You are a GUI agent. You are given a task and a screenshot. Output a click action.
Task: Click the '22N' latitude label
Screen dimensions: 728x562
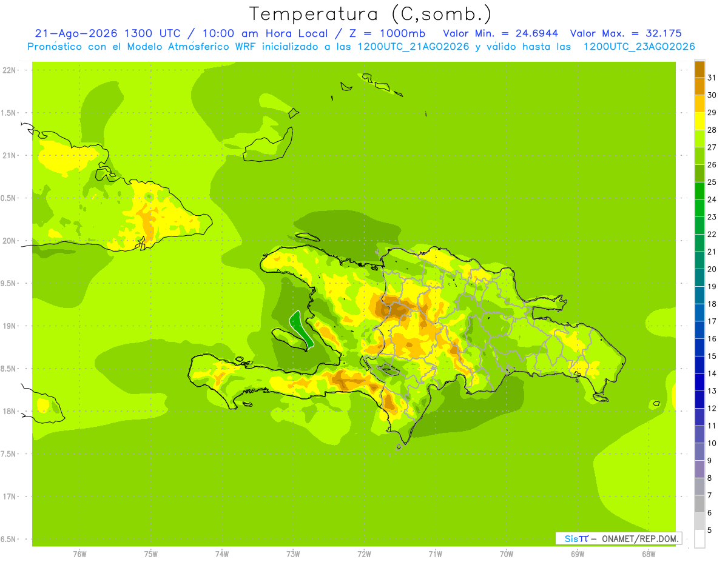[9, 70]
